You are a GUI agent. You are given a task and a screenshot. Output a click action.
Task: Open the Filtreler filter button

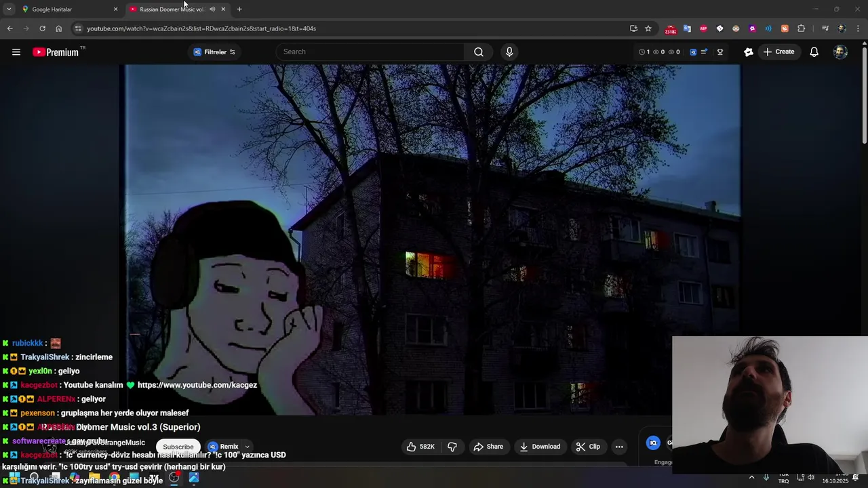tap(214, 52)
